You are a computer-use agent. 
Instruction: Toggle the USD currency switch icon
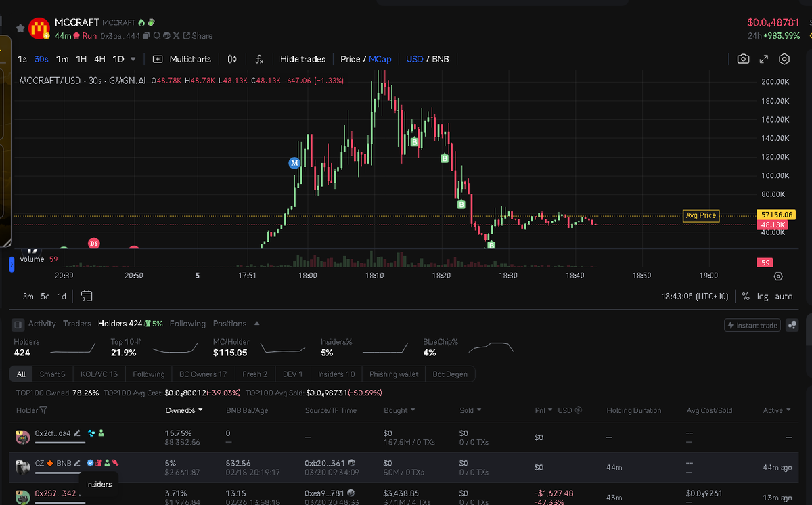(x=579, y=410)
